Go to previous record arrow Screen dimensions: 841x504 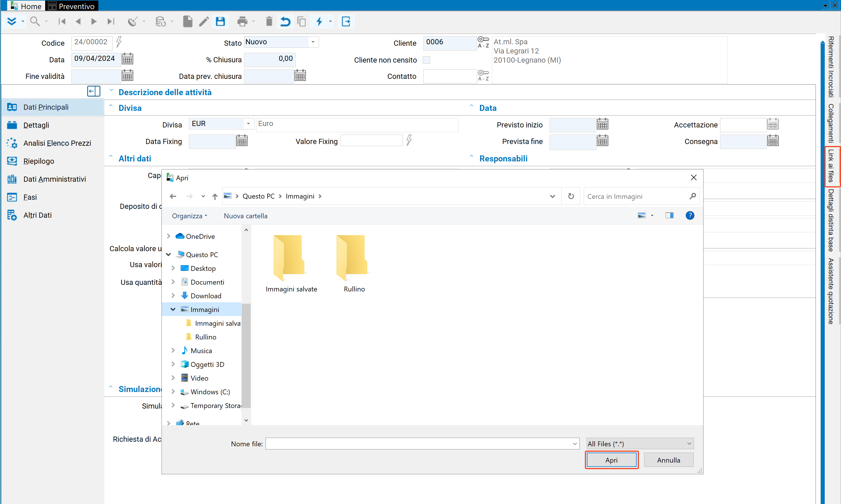78,21
